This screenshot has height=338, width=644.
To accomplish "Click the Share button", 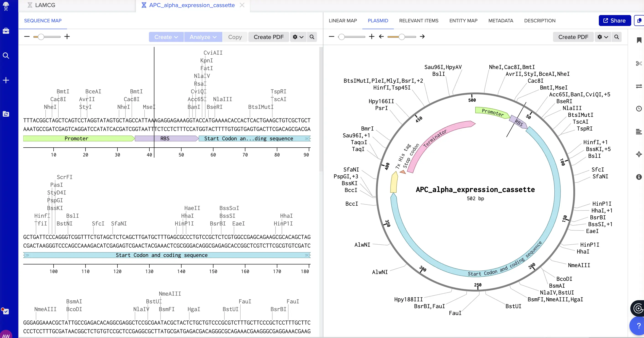I will (x=614, y=21).
